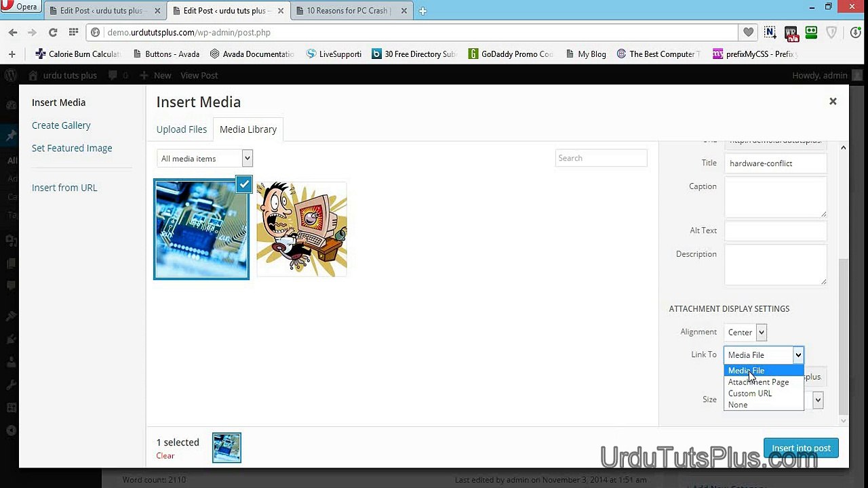Open Create Gallery option
868x488 pixels.
[61, 125]
